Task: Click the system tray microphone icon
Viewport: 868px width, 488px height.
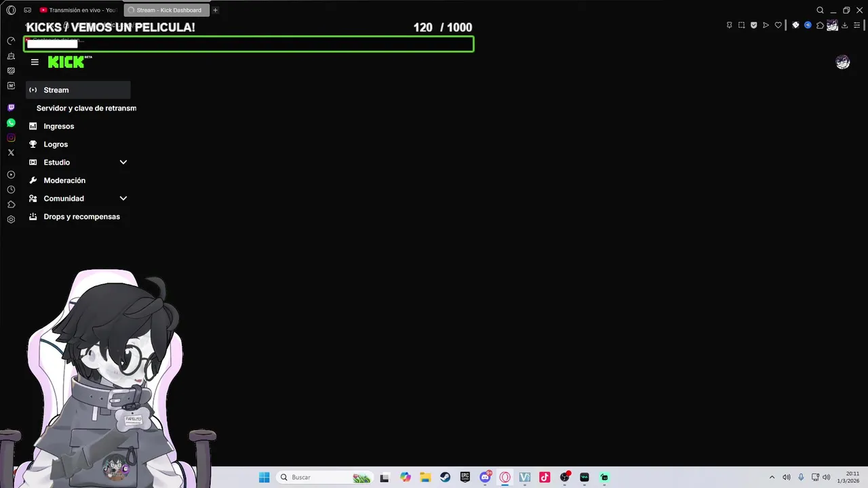Action: [801, 477]
